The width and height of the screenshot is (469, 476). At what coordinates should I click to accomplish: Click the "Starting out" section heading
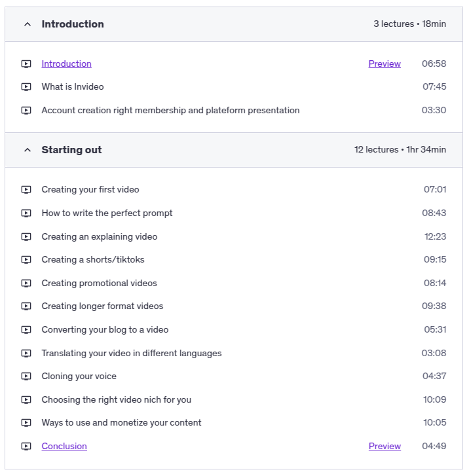pos(71,150)
